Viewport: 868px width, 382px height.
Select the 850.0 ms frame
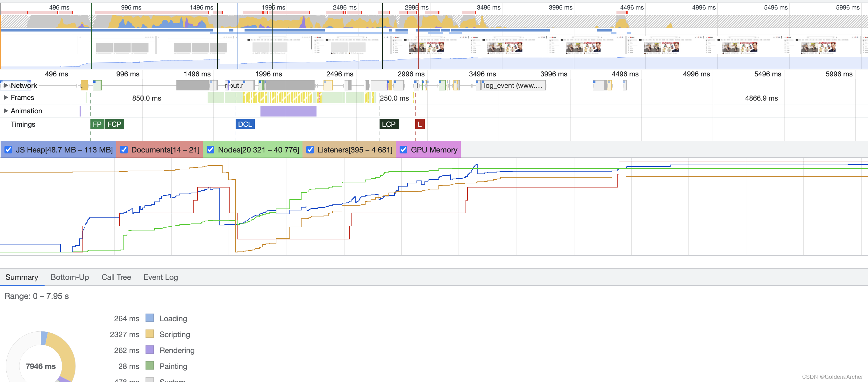tap(146, 98)
